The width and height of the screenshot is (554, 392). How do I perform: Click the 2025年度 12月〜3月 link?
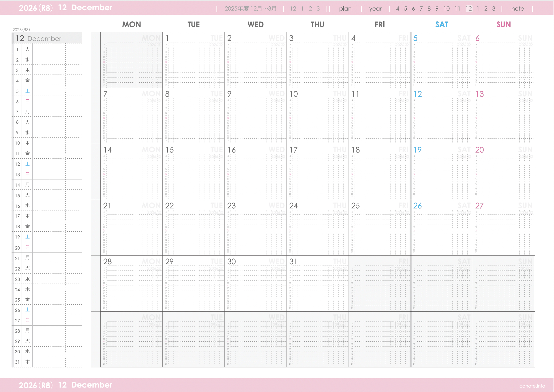(x=250, y=9)
